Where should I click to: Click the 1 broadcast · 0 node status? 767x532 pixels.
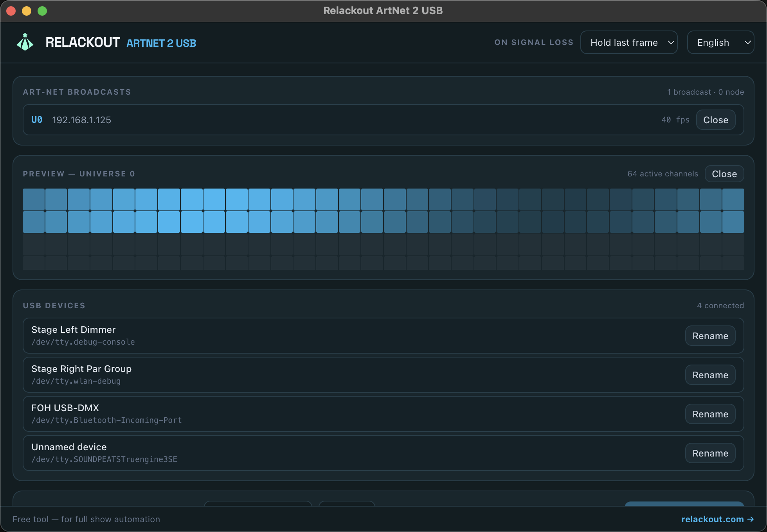(x=706, y=92)
